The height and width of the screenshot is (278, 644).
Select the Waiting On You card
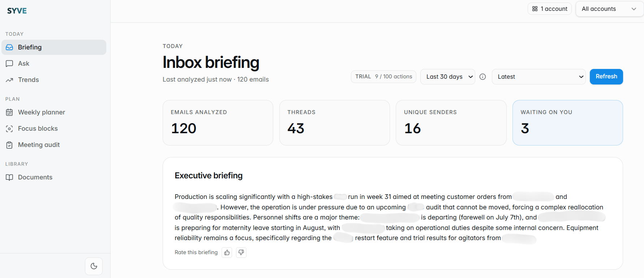point(567,123)
